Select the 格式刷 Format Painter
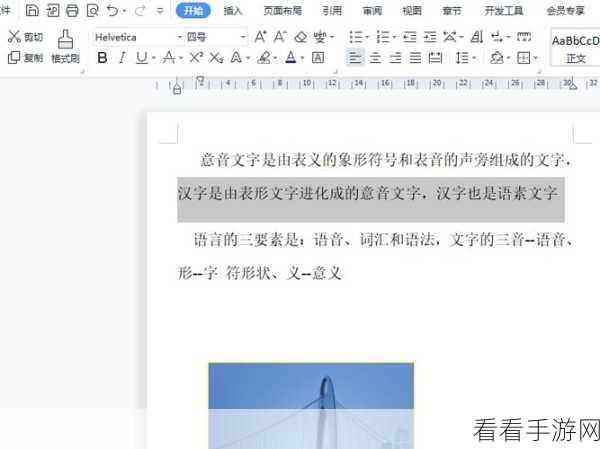The height and width of the screenshot is (449, 600). coord(65,47)
